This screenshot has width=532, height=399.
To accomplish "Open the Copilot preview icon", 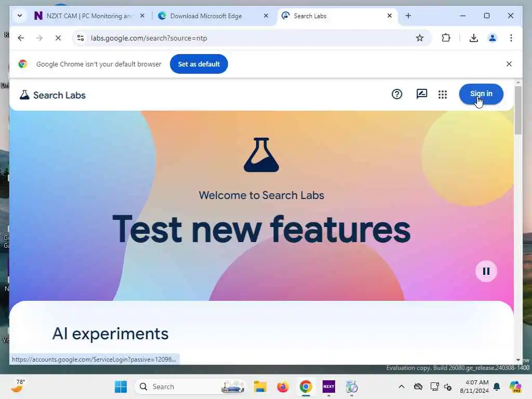I will pyautogui.click(x=515, y=387).
